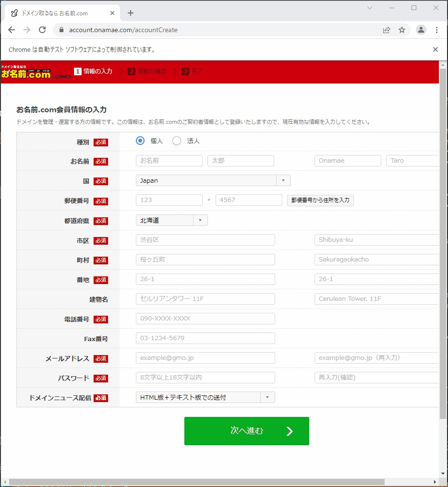The height and width of the screenshot is (487, 448).
Task: Close the お名前.com browser tab
Action: tap(112, 13)
